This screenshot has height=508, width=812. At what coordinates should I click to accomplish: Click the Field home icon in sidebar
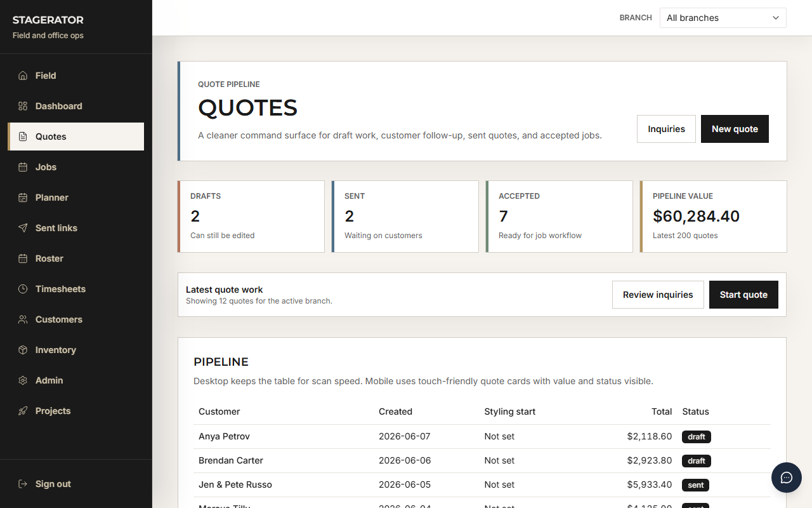[23, 76]
